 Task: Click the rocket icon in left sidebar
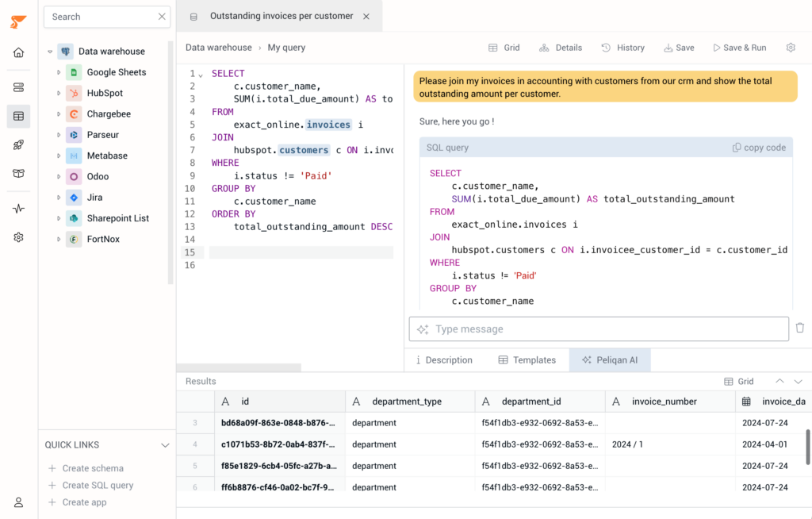(x=18, y=144)
